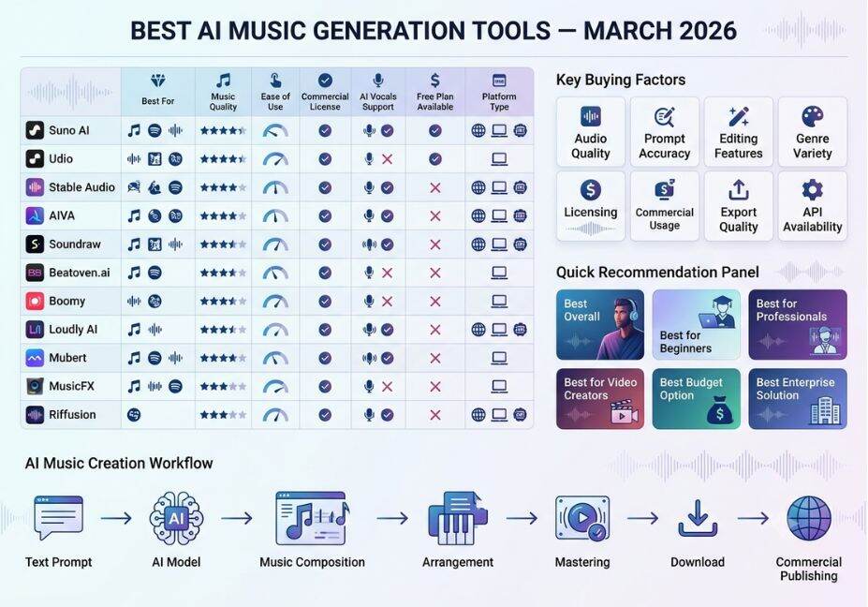
Task: Click the Boomy logo icon
Action: 35,302
